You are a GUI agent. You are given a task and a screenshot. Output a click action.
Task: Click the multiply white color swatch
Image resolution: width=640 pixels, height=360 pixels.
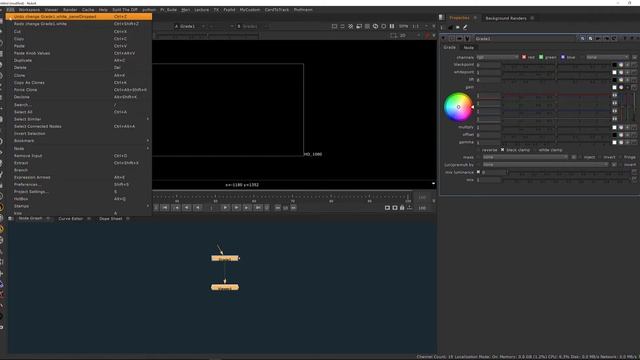[614, 127]
